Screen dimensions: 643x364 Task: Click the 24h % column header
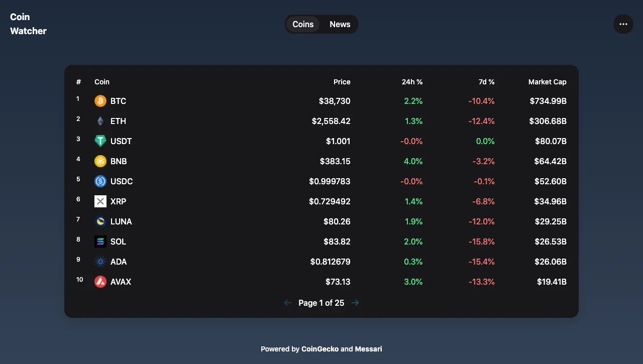coord(412,82)
